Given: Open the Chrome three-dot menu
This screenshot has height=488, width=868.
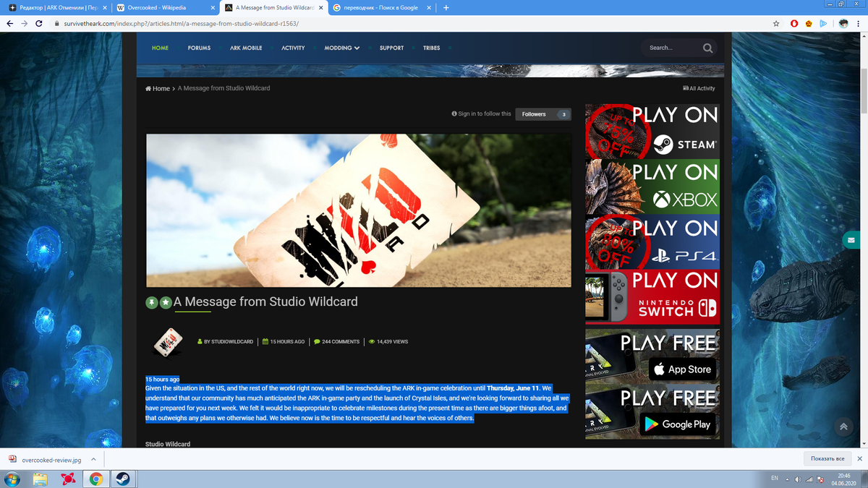Looking at the screenshot, I should click(859, 23).
